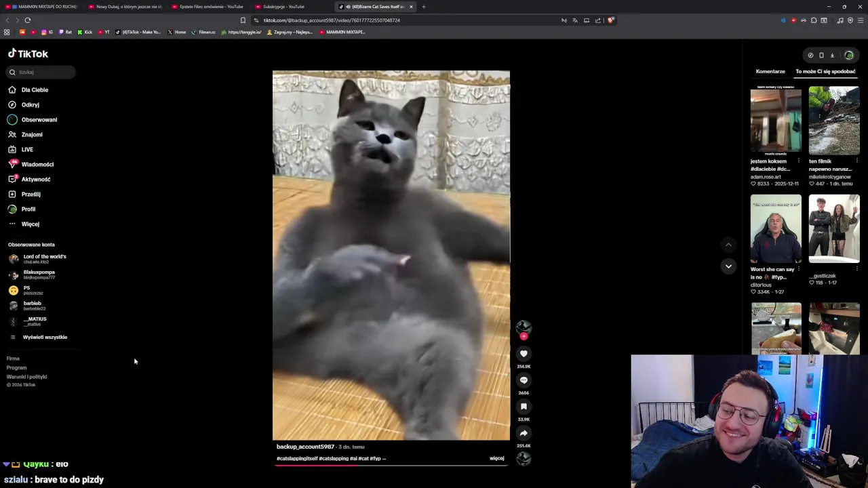Click the #catslappingitself hashtag caption
The image size is (868, 488).
[x=296, y=458]
